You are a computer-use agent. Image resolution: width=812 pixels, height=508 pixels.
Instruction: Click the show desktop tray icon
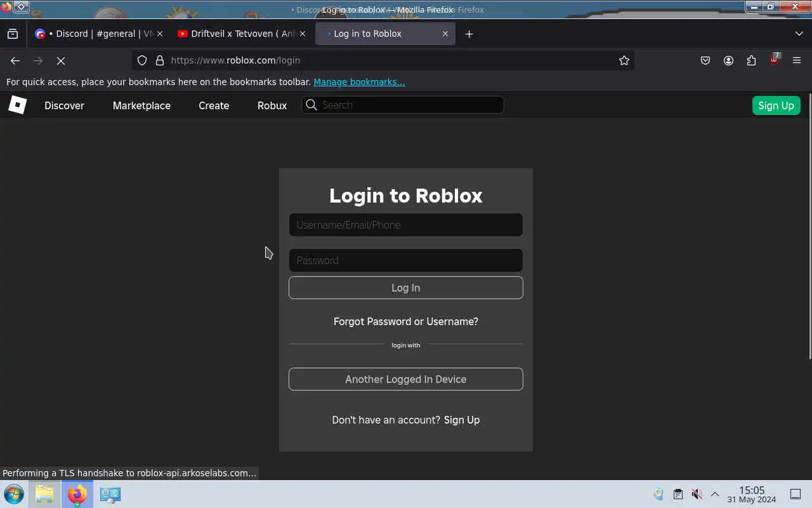(x=796, y=494)
